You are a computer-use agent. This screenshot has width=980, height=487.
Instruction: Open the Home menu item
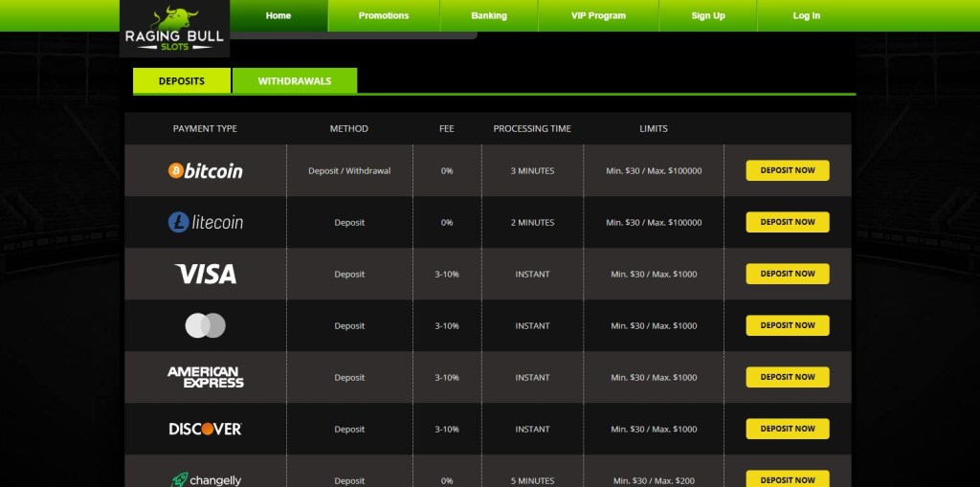pos(278,16)
